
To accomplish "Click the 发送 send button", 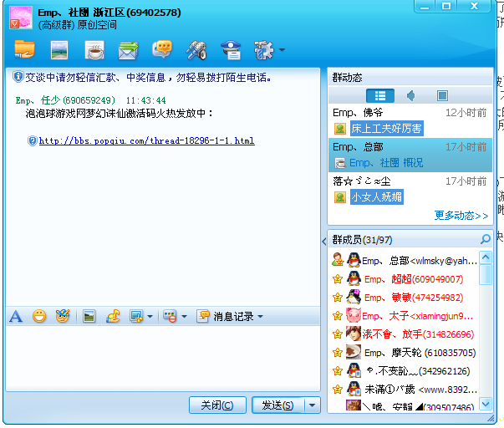I will 277,405.
